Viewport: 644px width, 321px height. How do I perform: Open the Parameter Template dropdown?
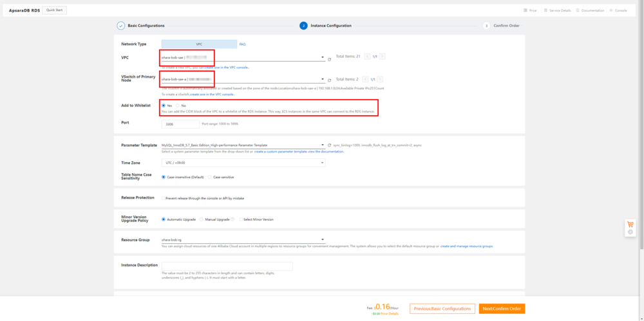coord(243,145)
